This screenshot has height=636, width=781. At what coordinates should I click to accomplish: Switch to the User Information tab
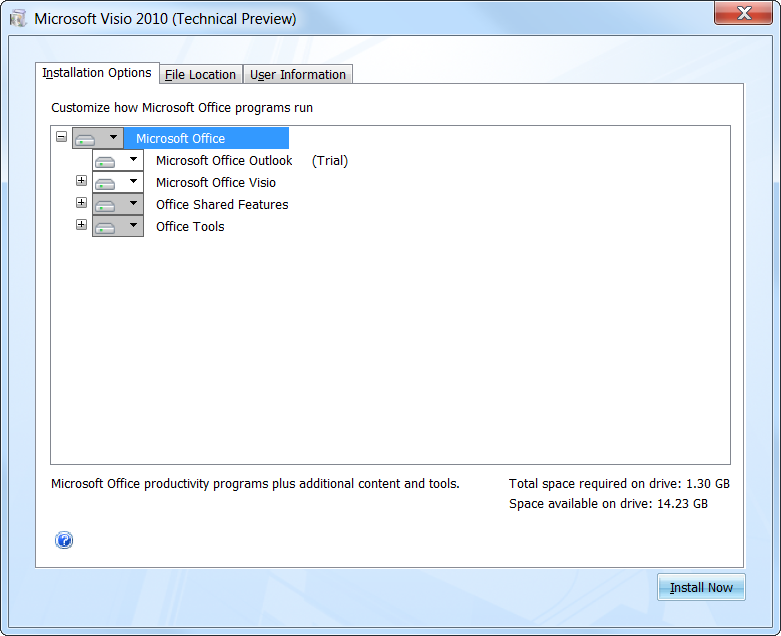[298, 75]
